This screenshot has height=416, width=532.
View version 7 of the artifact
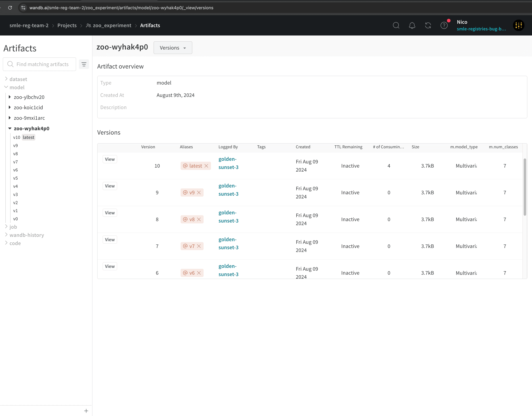point(110,240)
